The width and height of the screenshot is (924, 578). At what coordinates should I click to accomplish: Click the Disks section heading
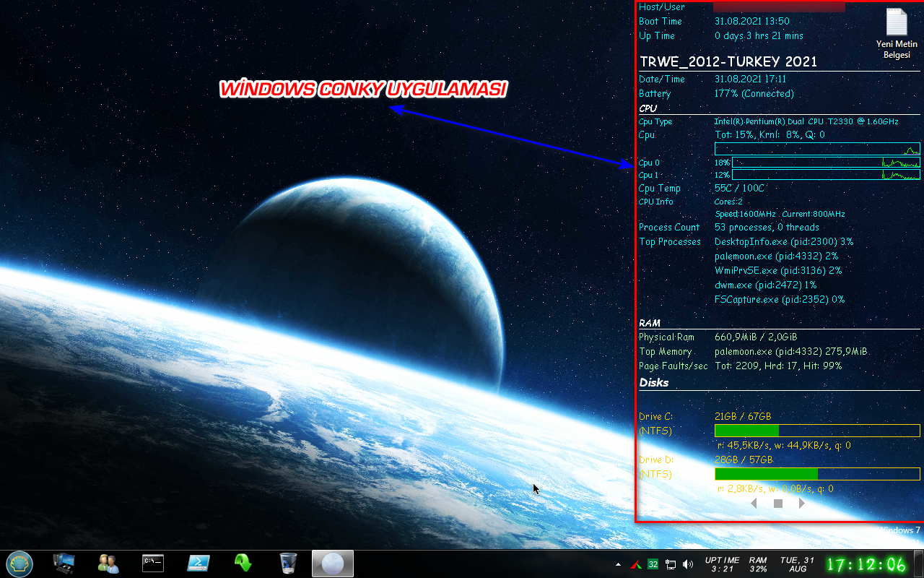654,383
